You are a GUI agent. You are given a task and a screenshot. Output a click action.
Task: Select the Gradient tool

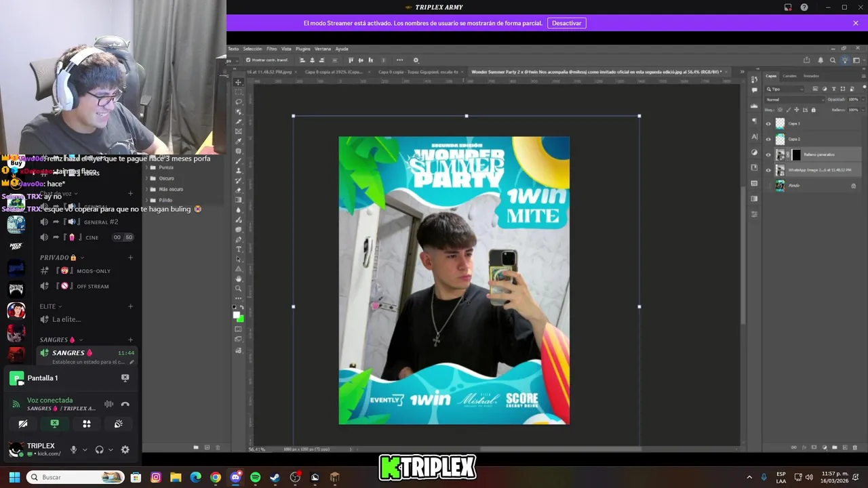[x=238, y=200]
